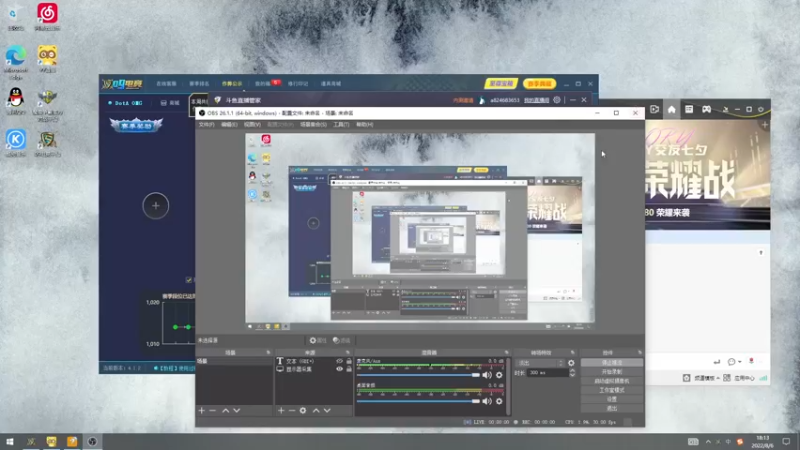
Task: Click the 时长 300 ms duration field
Action: (x=548, y=373)
